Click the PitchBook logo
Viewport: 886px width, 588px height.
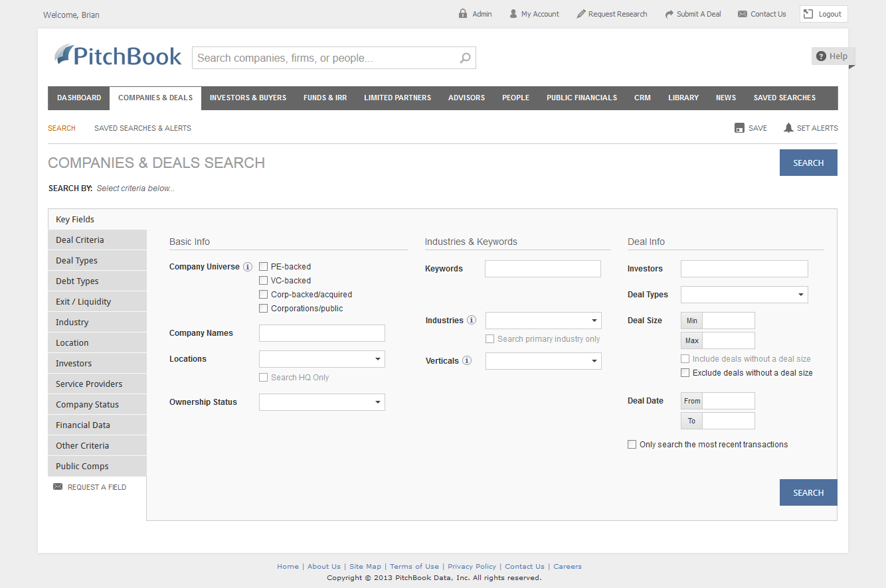click(118, 56)
